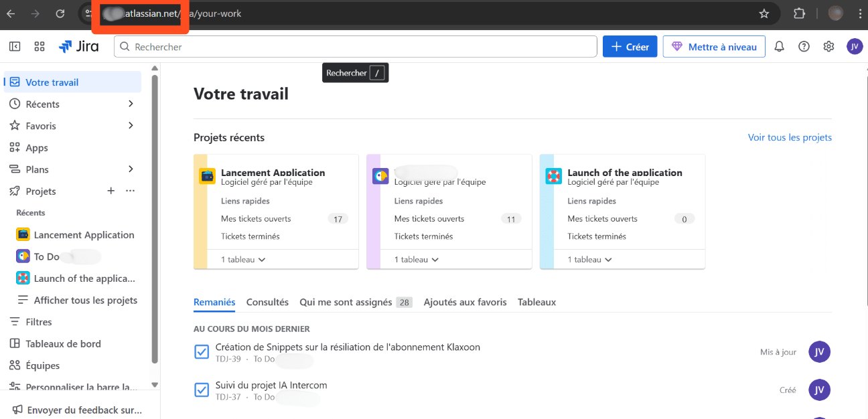Click the plus icon next to Projets

coord(111,191)
